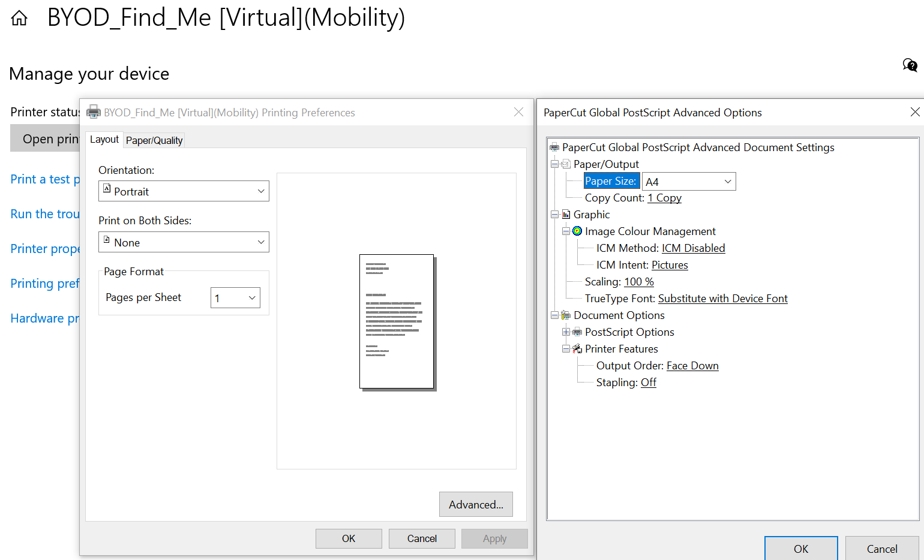Select the Printer Features node icon
Image resolution: width=924 pixels, height=560 pixels.
pyautogui.click(x=577, y=348)
